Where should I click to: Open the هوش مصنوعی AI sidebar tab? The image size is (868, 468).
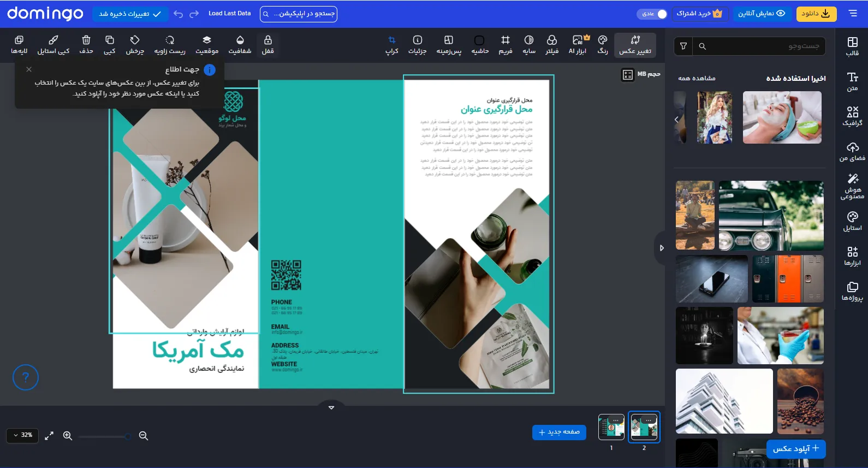click(852, 186)
